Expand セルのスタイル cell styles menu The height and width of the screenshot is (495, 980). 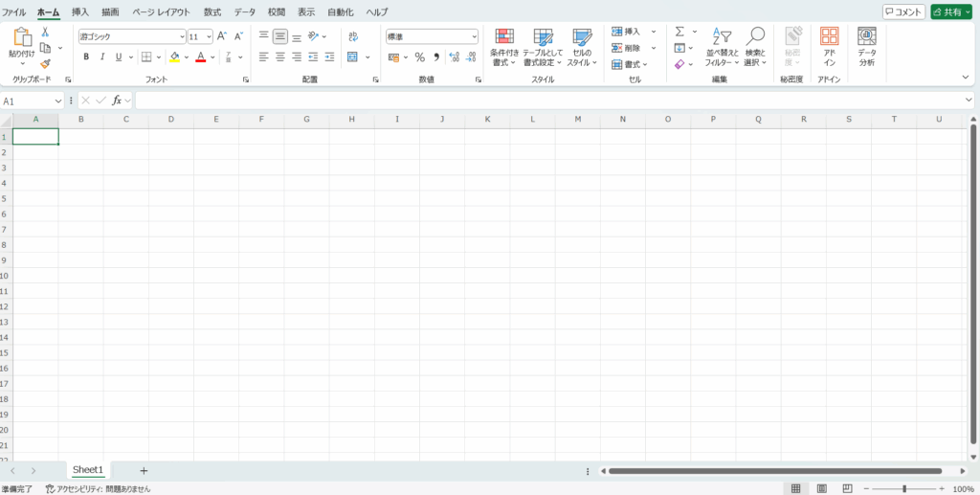pyautogui.click(x=582, y=47)
